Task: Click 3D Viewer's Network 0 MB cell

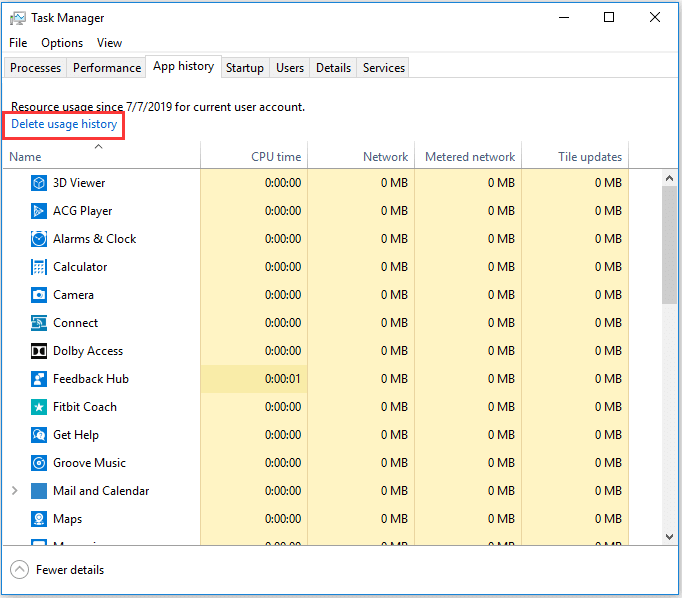Action: tap(361, 183)
